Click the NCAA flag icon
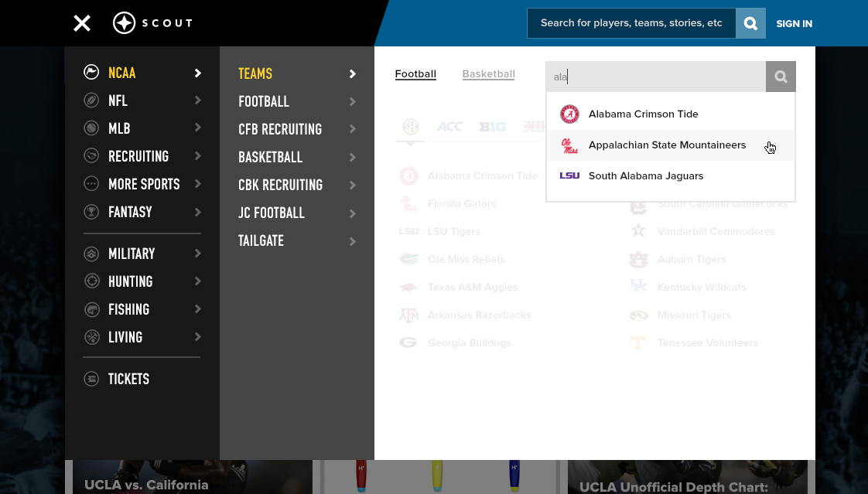 [91, 72]
